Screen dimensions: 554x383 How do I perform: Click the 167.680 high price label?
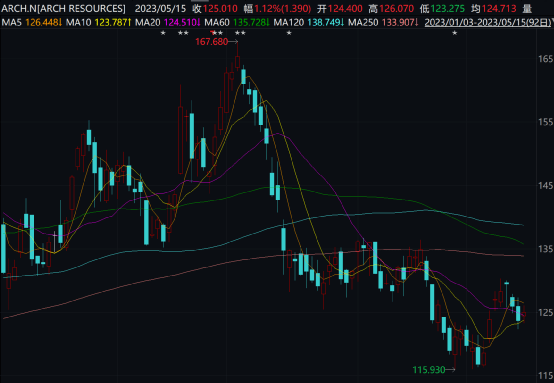[212, 42]
